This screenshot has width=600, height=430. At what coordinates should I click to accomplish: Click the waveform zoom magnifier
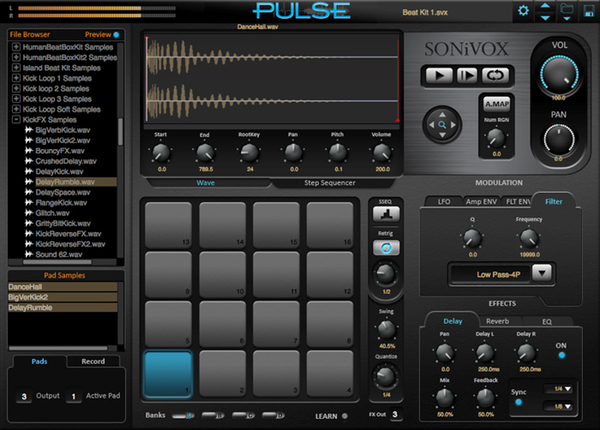[x=443, y=126]
